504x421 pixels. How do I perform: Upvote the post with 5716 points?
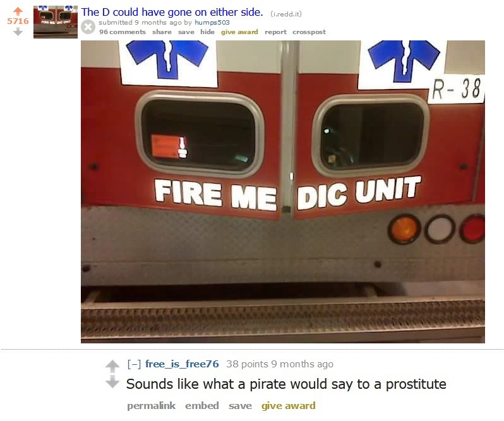tap(18, 11)
